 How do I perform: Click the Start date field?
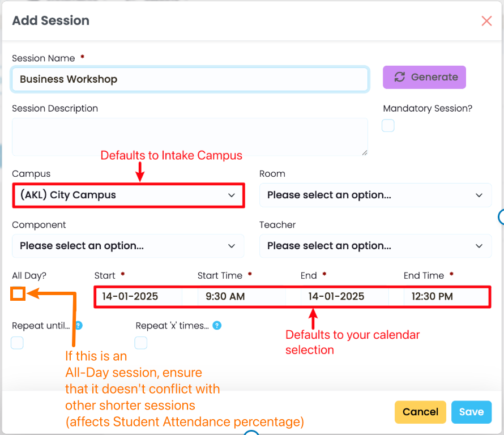[138, 296]
